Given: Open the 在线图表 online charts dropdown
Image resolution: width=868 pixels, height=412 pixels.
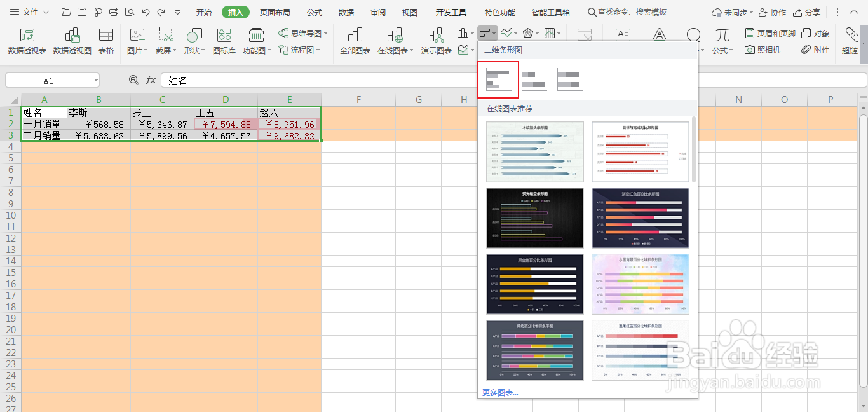Looking at the screenshot, I should [395, 41].
